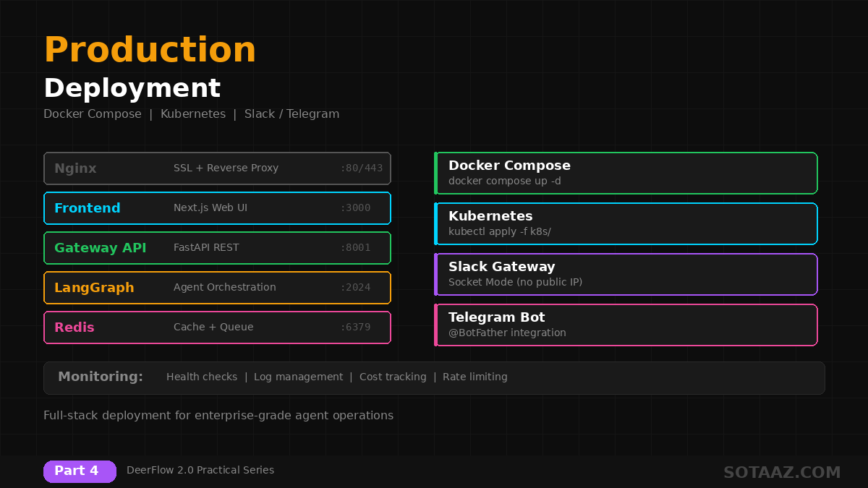Select the 'FastAPI REST' description

coord(206,247)
